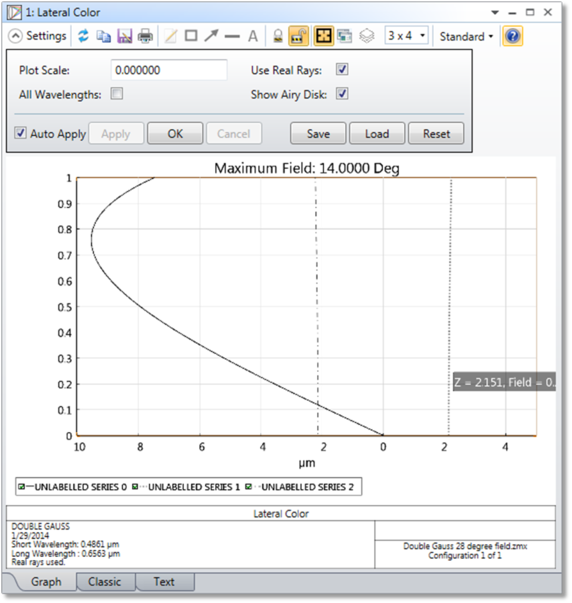Click the refresh update icon in toolbar
Image resolution: width=572 pixels, height=603 pixels.
pyautogui.click(x=83, y=36)
